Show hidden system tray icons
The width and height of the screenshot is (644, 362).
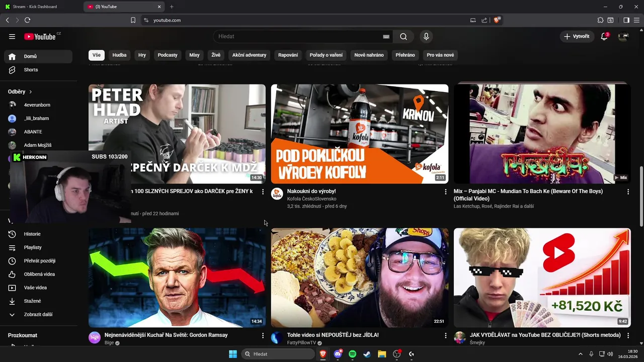pos(580,354)
